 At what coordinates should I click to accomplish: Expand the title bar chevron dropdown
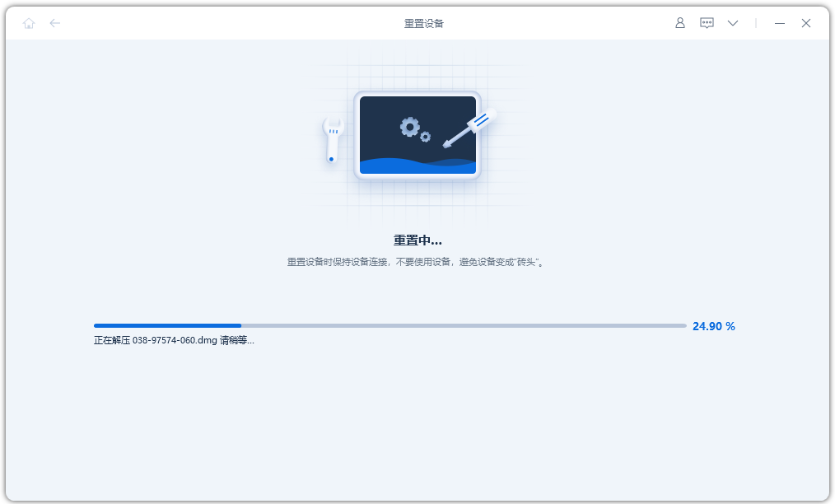[x=733, y=24]
